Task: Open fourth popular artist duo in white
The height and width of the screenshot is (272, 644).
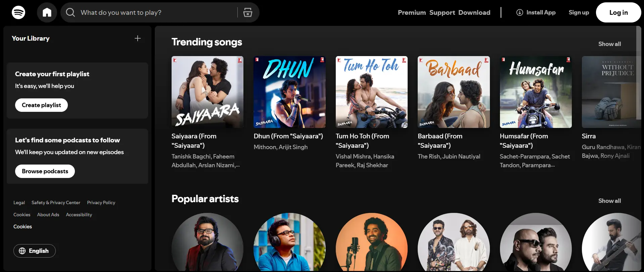Action: [x=454, y=242]
